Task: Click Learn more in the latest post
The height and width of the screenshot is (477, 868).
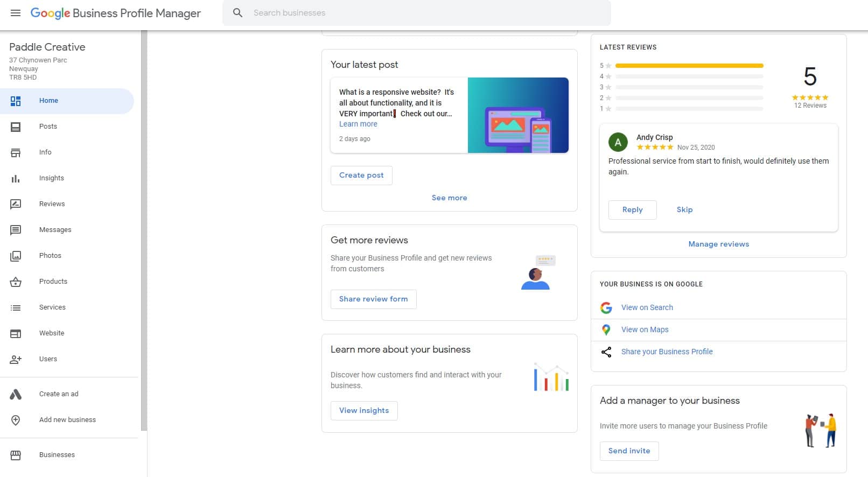Action: point(358,124)
